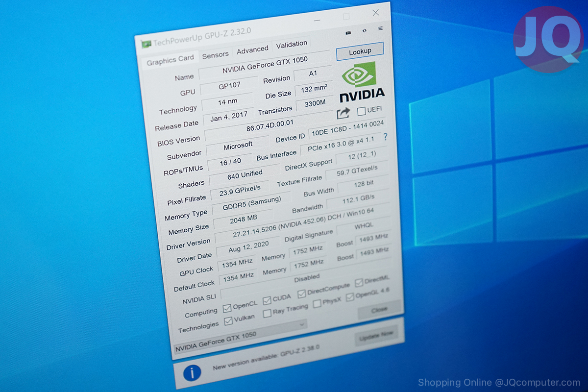The height and width of the screenshot is (392, 588).
Task: Click the Technology value 14 nm
Action: pyautogui.click(x=227, y=101)
